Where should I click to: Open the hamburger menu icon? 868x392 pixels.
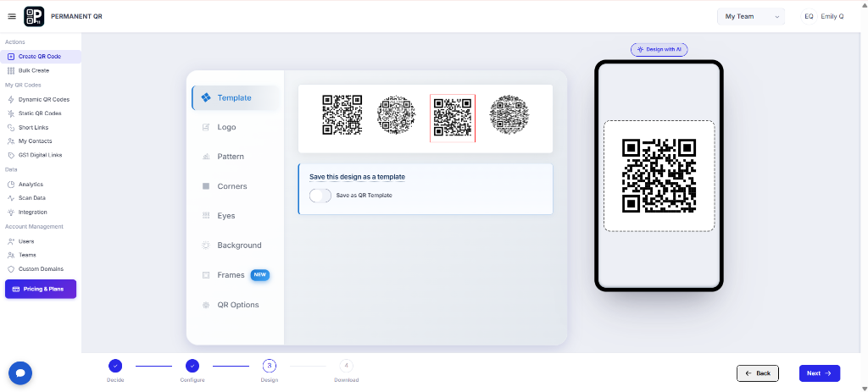pos(12,17)
